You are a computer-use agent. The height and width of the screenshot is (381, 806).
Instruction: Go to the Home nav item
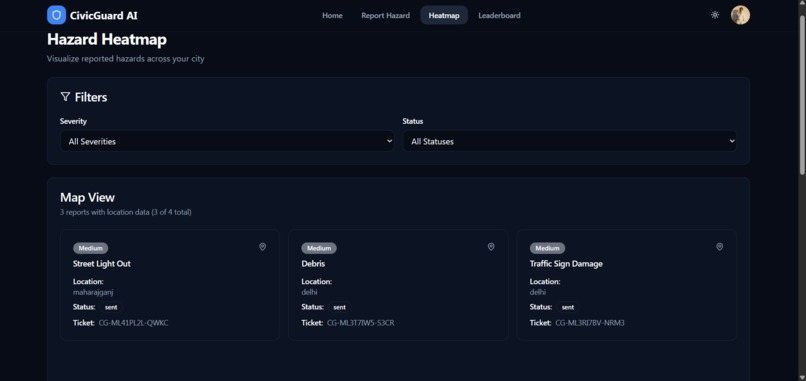(332, 15)
